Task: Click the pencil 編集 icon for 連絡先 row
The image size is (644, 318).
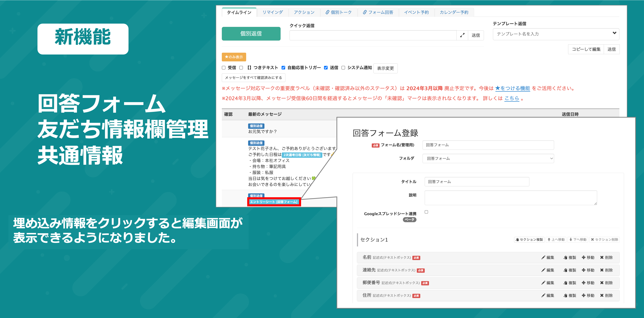Action: click(x=543, y=270)
